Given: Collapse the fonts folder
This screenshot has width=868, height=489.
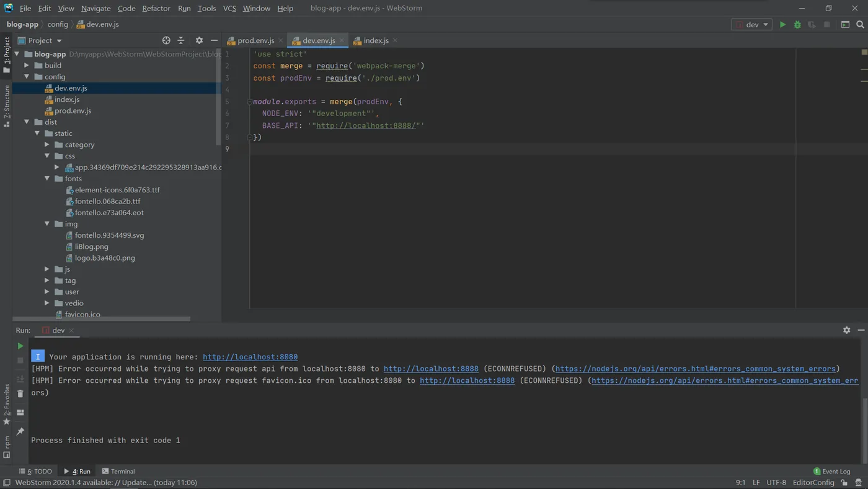Looking at the screenshot, I should (x=46, y=179).
